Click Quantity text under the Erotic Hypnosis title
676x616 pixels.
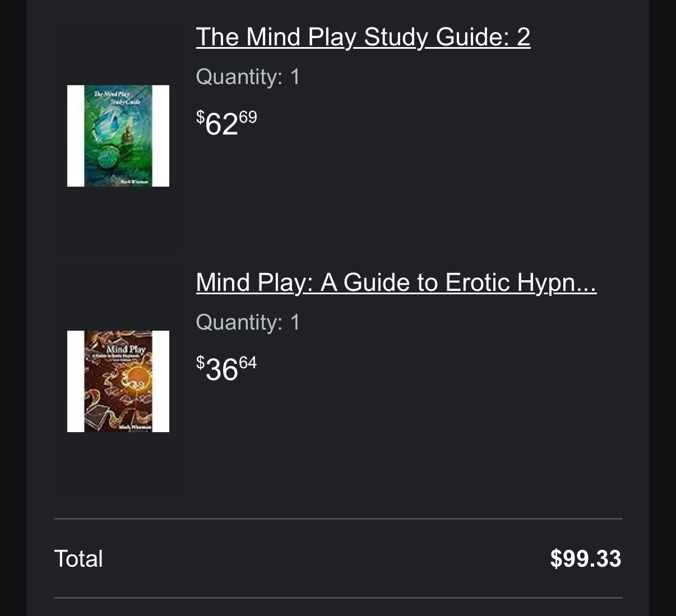(248, 322)
